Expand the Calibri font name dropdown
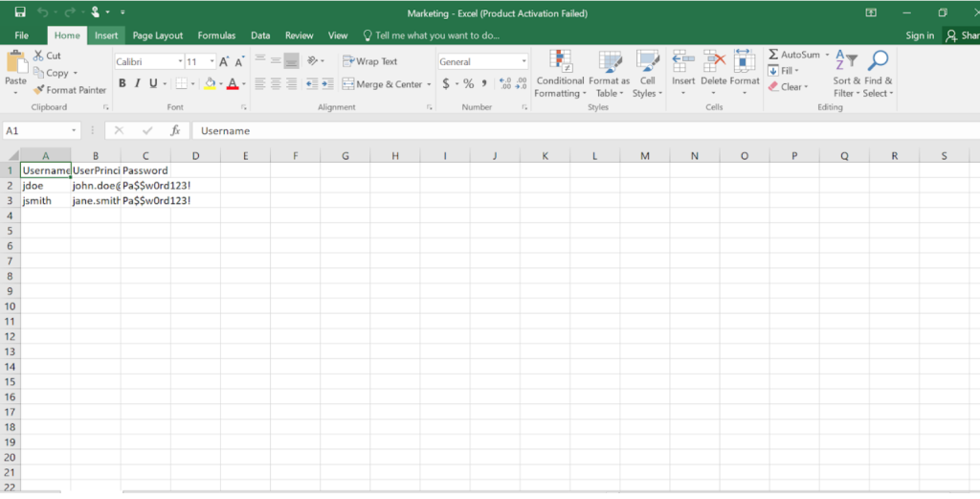980x499 pixels. 180,61
